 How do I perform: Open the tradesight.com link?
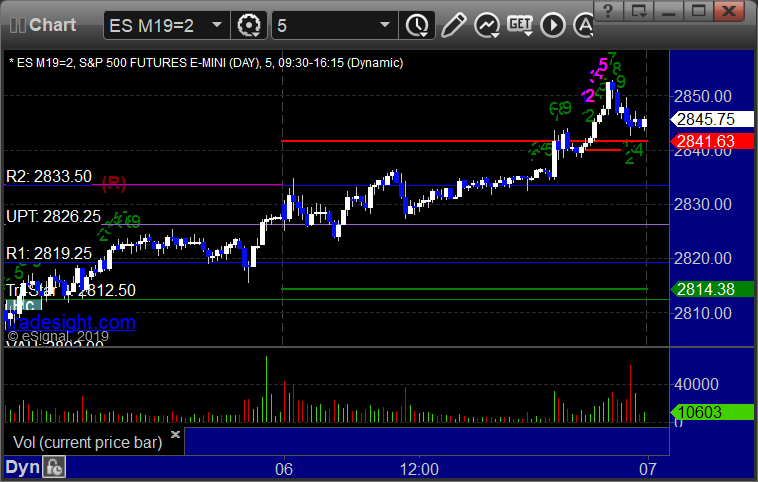tap(71, 322)
